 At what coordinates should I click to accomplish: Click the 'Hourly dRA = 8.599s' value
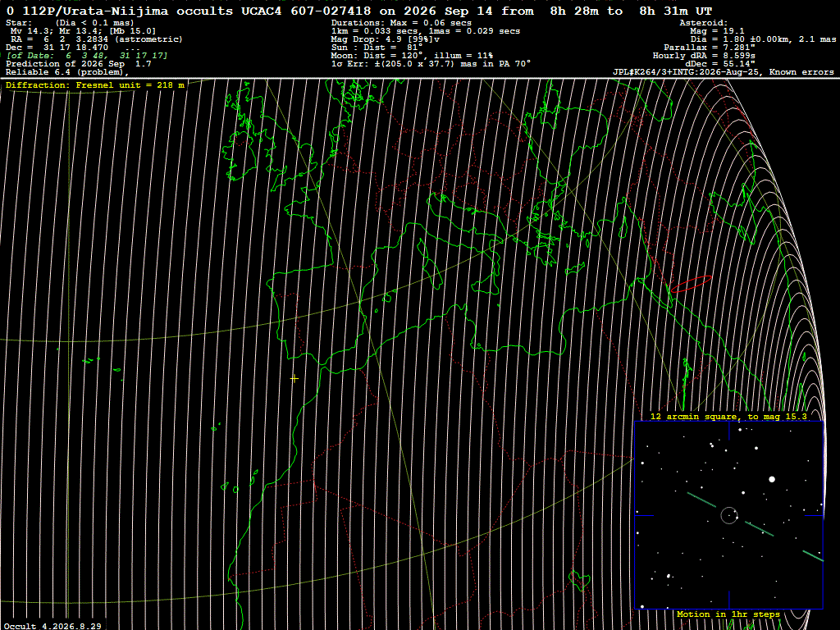coord(704,56)
